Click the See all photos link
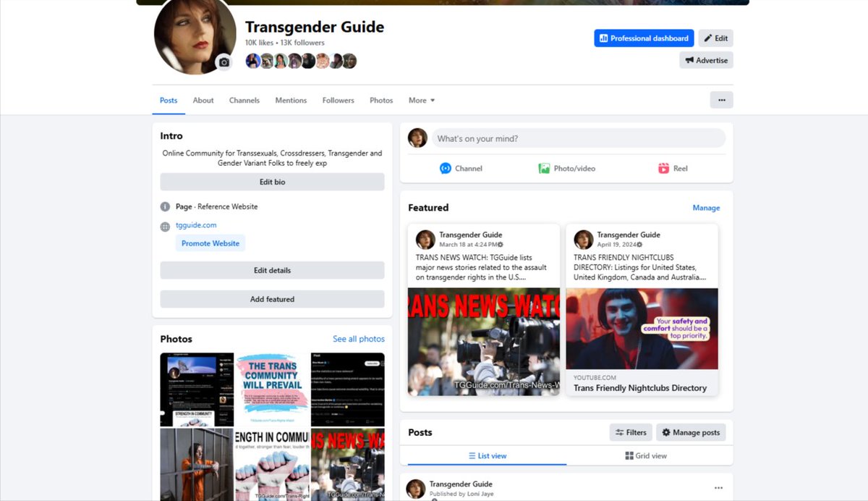Screen dimensions: 868x501 359,339
